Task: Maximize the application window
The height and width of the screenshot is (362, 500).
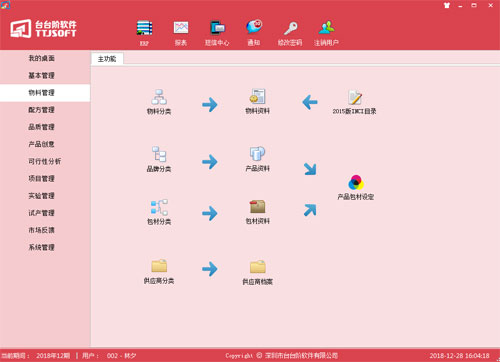Action: tap(474, 5)
